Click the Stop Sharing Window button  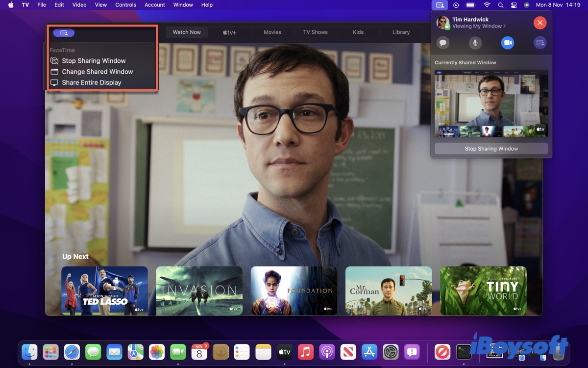(x=491, y=149)
